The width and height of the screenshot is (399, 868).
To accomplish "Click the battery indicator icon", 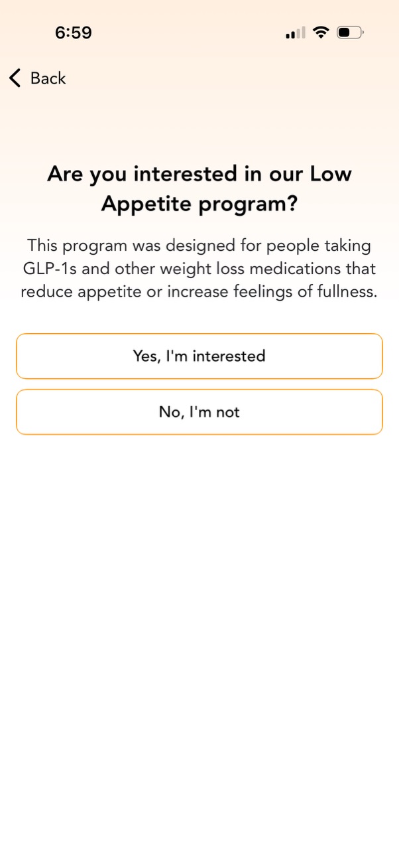I will (x=348, y=31).
